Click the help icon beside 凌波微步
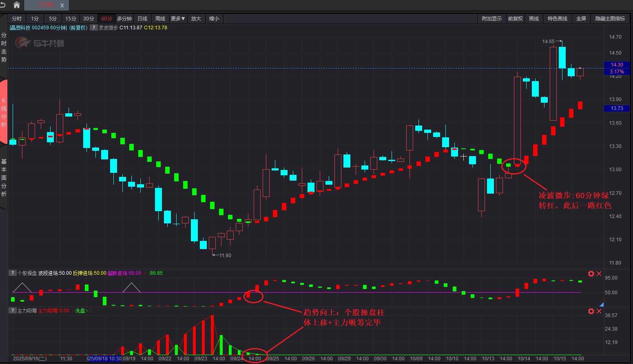Image resolution: width=633 pixels, height=364 pixels. 93,28
